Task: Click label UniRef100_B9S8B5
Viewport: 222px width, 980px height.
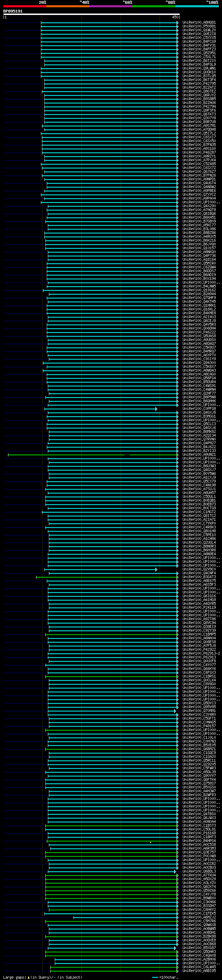Action: coord(199,99)
